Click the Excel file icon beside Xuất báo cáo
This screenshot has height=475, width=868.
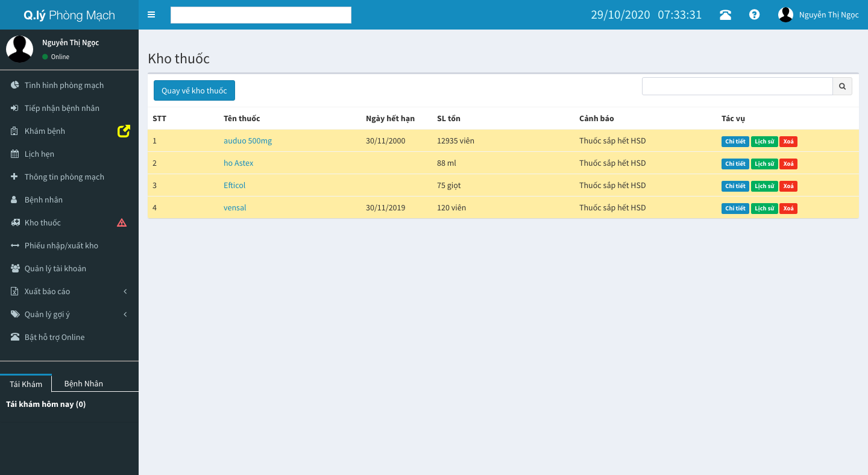[15, 291]
